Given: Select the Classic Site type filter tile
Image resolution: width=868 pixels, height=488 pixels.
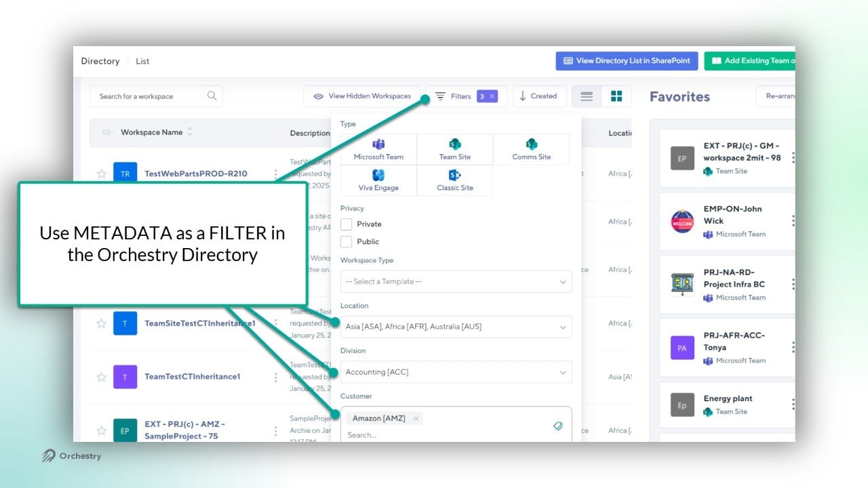Looking at the screenshot, I should pos(455,181).
